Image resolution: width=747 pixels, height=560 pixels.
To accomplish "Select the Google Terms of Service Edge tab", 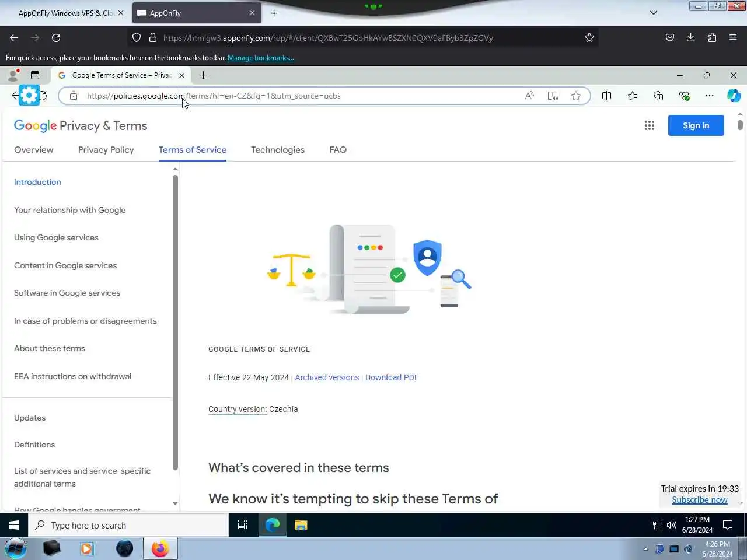I will pos(121,75).
